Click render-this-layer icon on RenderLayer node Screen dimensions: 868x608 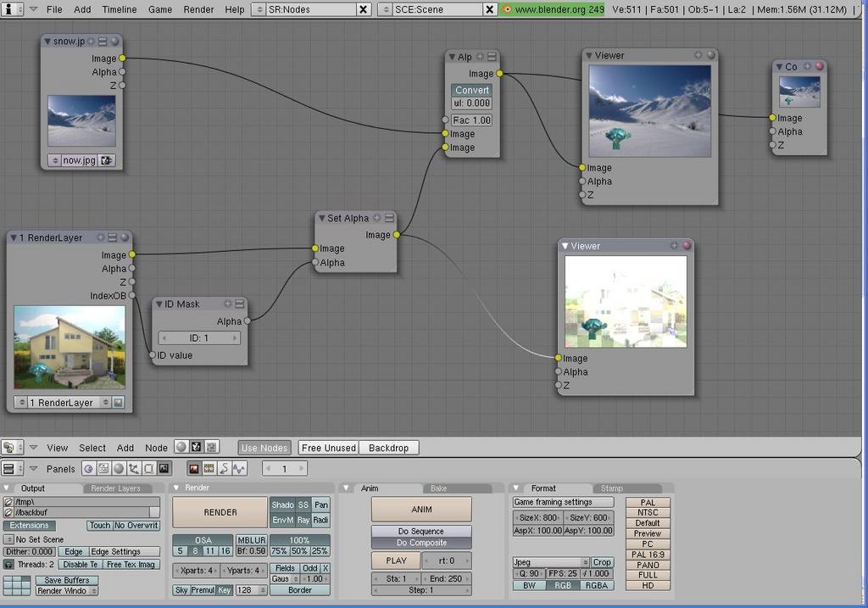point(119,403)
